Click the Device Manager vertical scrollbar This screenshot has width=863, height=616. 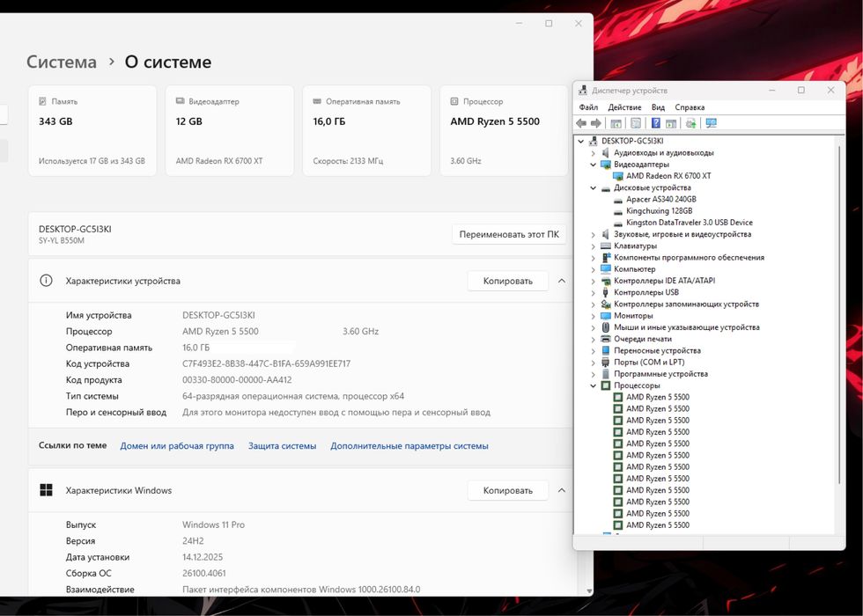tap(839, 313)
